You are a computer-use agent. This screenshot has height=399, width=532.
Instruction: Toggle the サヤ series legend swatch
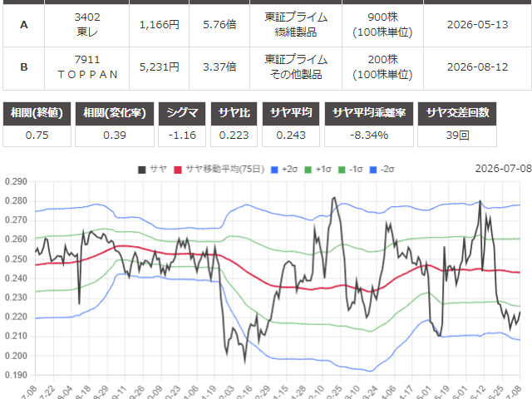coord(142,170)
